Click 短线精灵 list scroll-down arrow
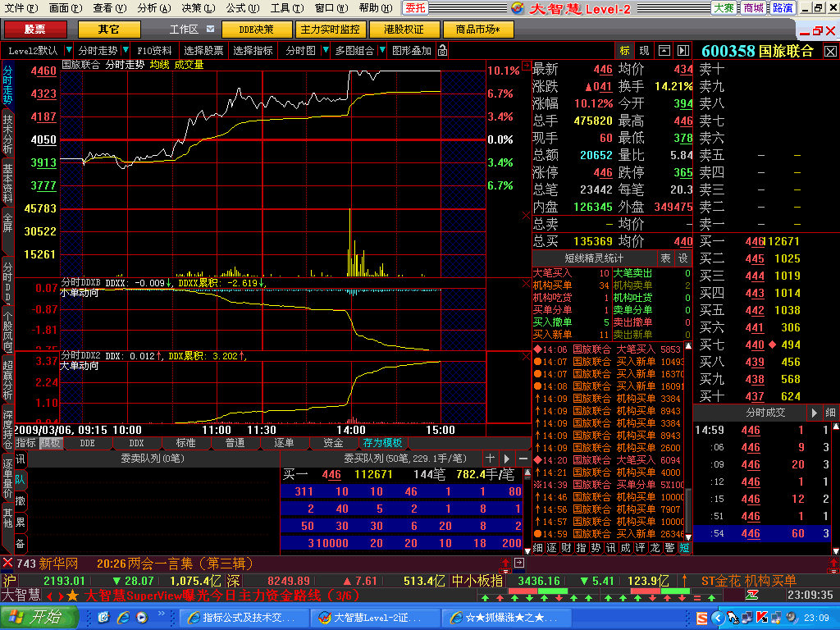Image resolution: width=840 pixels, height=630 pixels. (688, 536)
